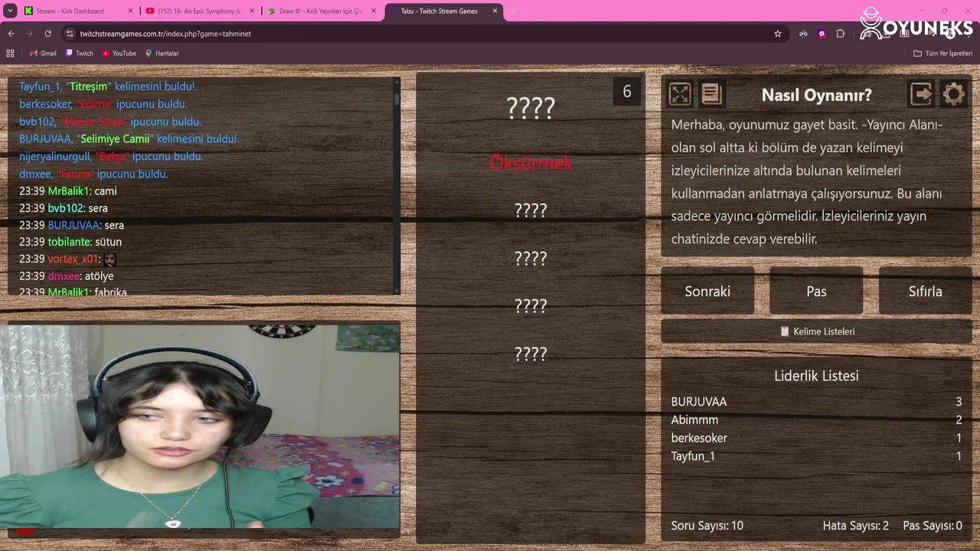Close the Tabu tab
The height and width of the screenshot is (551, 980).
(x=495, y=11)
